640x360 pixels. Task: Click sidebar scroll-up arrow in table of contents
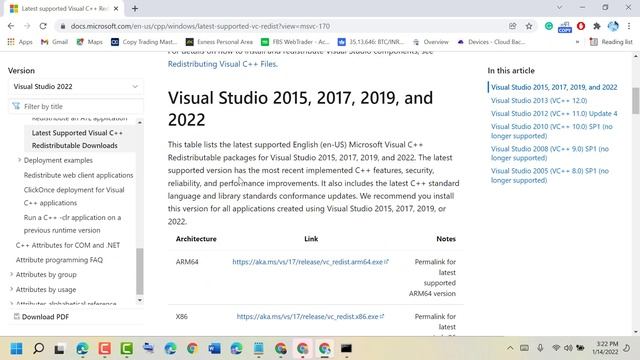(x=140, y=122)
